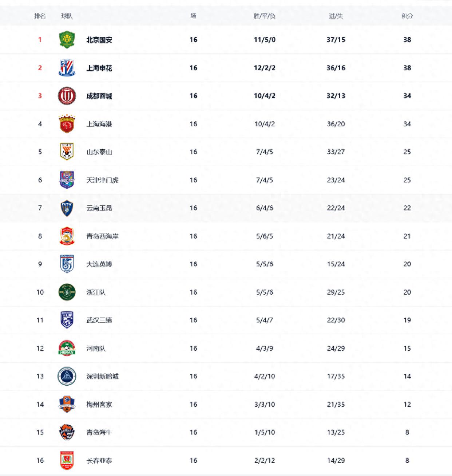452x476 pixels.
Task: Open the 北京国安 team name link
Action: point(99,40)
